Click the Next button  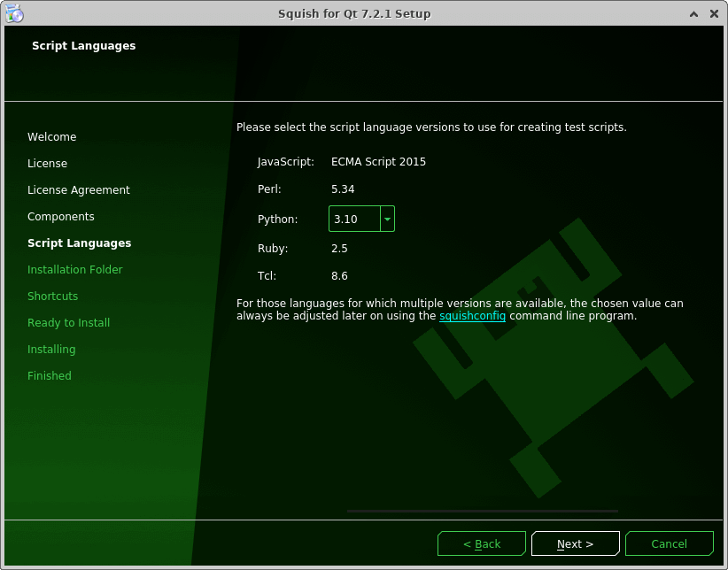coord(575,543)
